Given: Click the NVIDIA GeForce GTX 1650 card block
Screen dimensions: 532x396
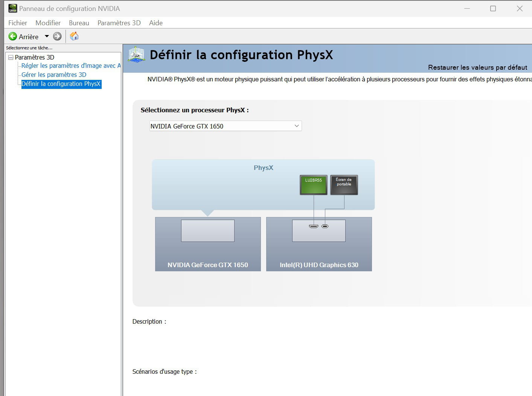Looking at the screenshot, I should 208,244.
